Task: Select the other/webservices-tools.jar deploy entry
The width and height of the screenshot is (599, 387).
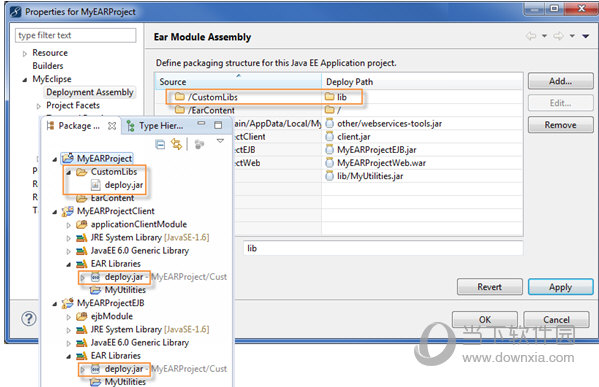Action: coord(389,124)
